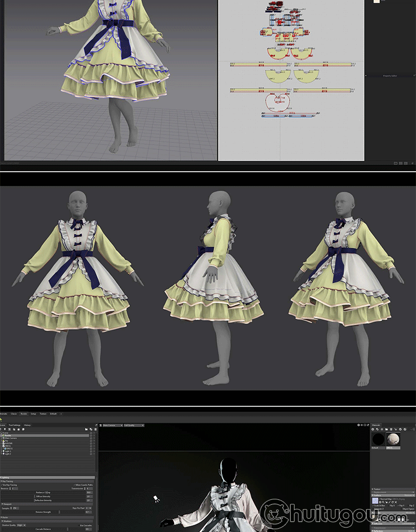The image size is (416, 532).
Task: Select Light 1 in the scene tree
Action: [7, 451]
